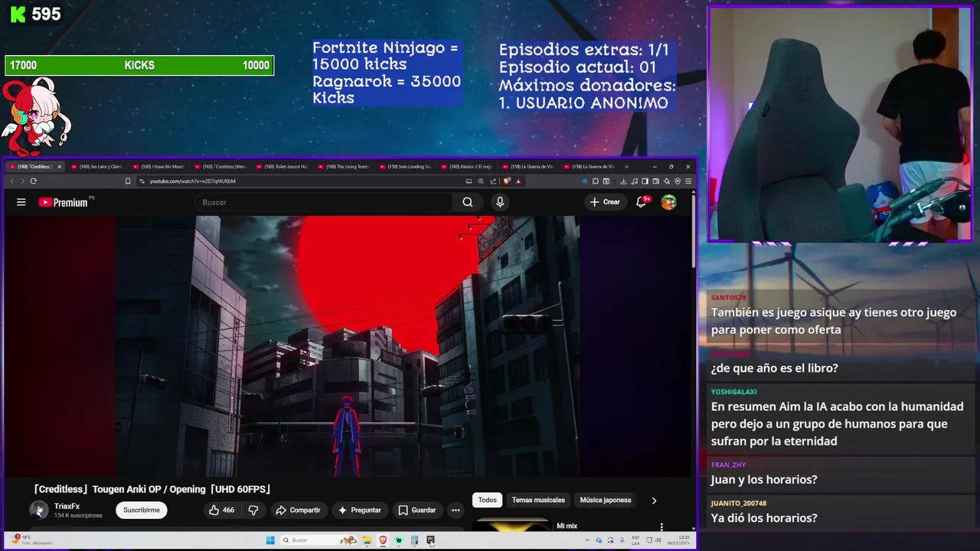
Task: Open weather widget on taskbar
Action: [31, 540]
